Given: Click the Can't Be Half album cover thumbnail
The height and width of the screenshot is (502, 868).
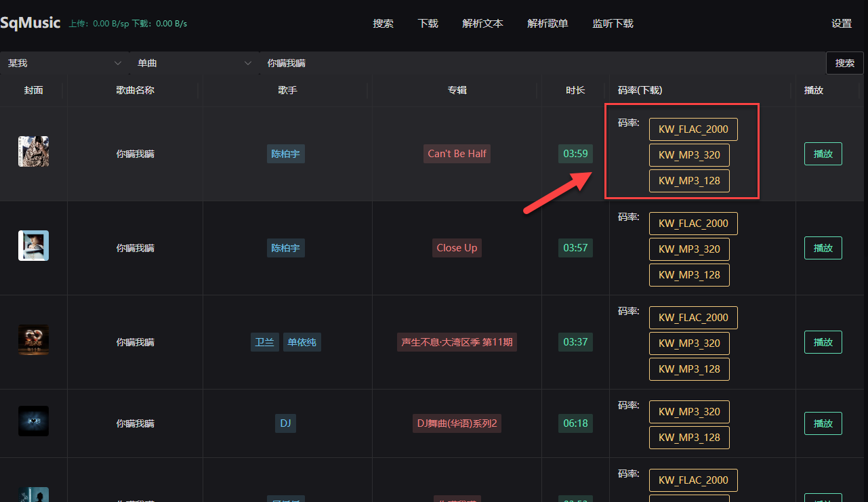Looking at the screenshot, I should (x=33, y=152).
